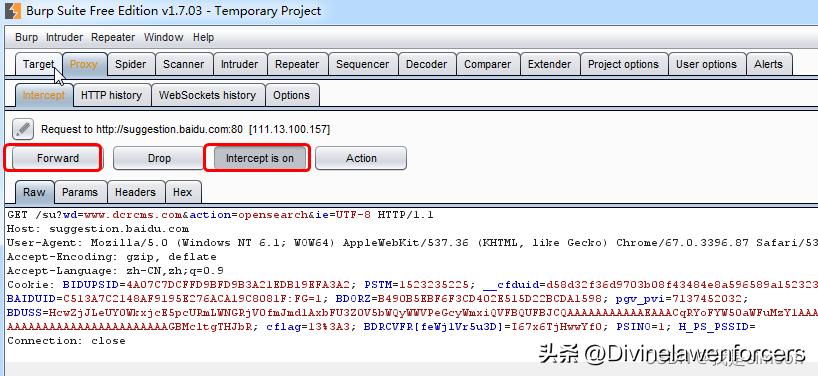Forward the intercepted request

pyautogui.click(x=58, y=158)
